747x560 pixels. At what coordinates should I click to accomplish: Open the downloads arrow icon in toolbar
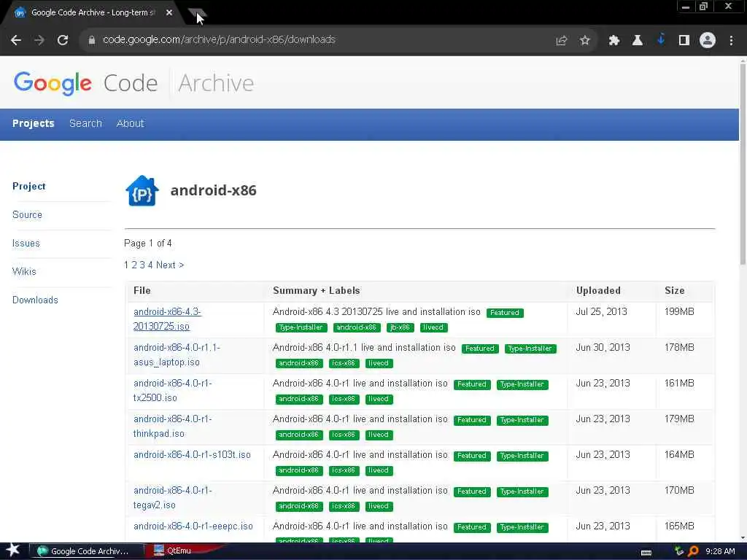(x=661, y=39)
